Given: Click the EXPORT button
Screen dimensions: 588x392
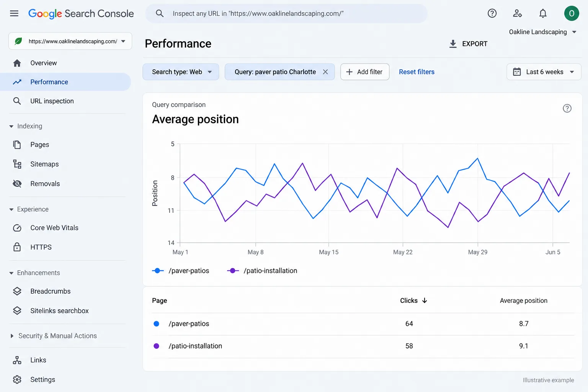Looking at the screenshot, I should point(468,44).
